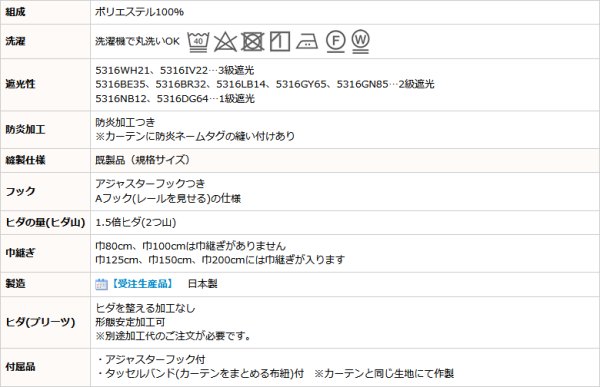This screenshot has width=600, height=387.
Task: Click the circled F dry-clean symbol
Action: coord(336,41)
